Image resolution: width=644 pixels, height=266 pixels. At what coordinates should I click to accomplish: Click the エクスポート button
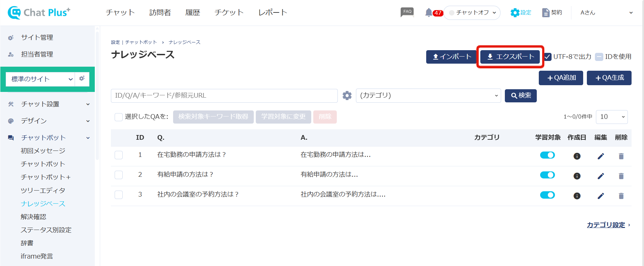pos(510,57)
